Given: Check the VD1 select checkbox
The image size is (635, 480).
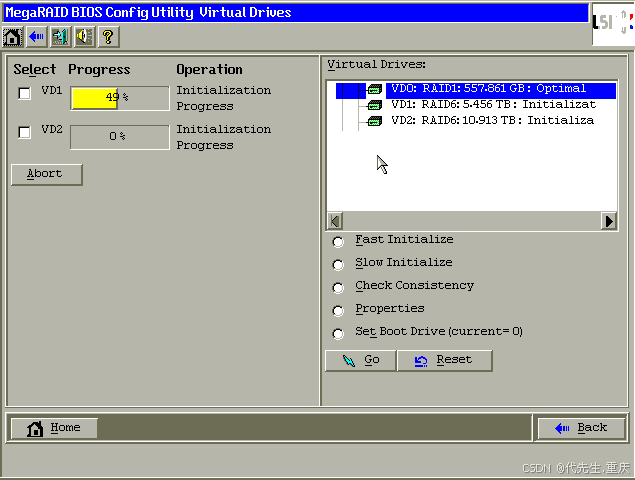Looking at the screenshot, I should [24, 94].
